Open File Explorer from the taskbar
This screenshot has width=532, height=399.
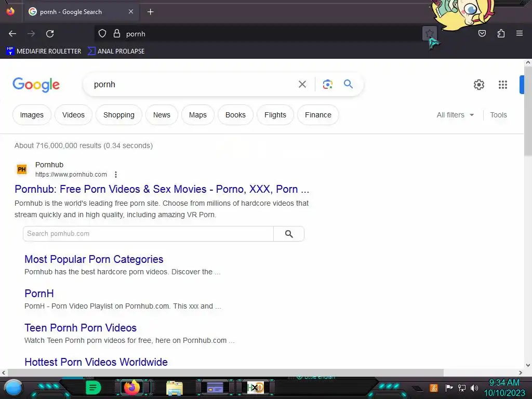(x=175, y=388)
